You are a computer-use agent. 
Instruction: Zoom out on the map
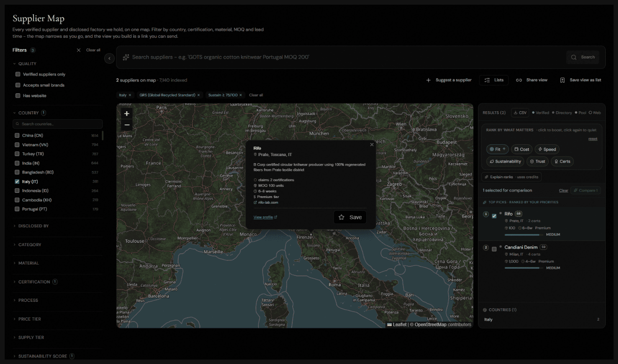(127, 125)
